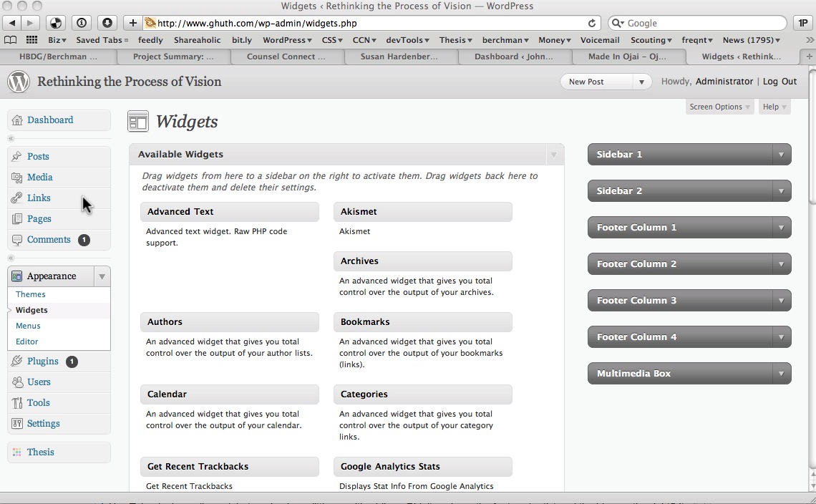The height and width of the screenshot is (504, 816).
Task: Click the site title Rethinking the Process
Action: pyautogui.click(x=129, y=82)
